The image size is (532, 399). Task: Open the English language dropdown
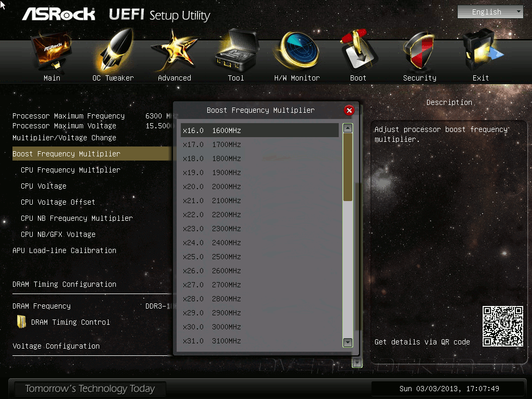pos(490,12)
